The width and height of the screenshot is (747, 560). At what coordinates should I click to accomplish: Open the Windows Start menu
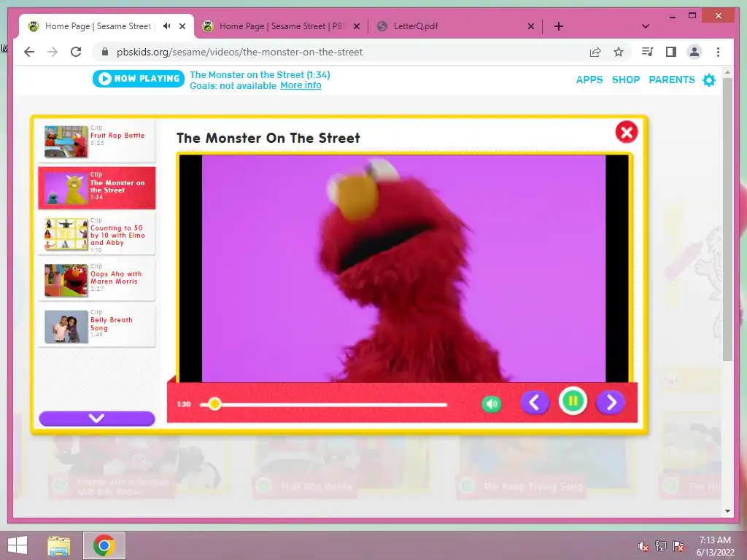pos(18,545)
